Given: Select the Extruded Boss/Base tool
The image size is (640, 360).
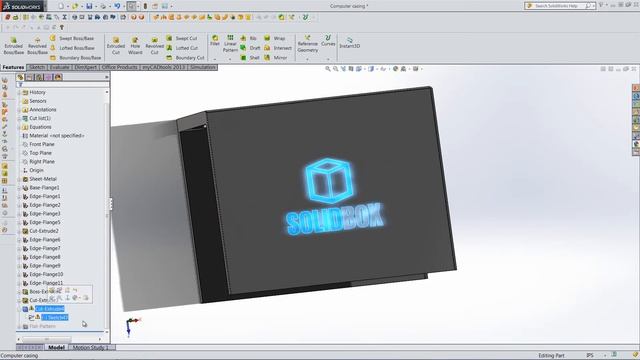Looking at the screenshot, I should 13,45.
